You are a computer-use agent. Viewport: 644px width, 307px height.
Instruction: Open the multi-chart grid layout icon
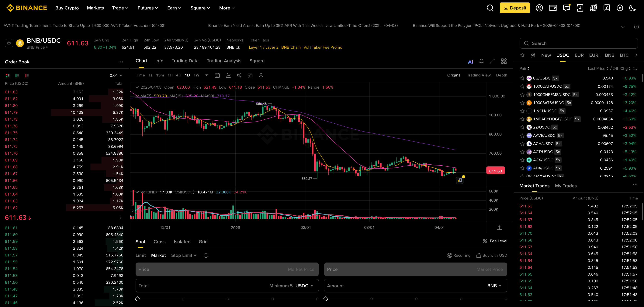(504, 61)
